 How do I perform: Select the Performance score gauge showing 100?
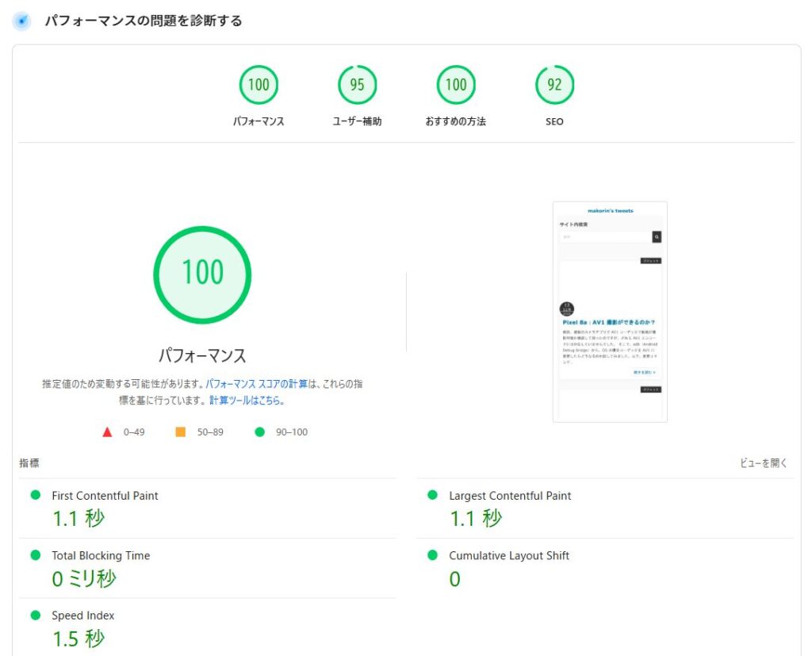coord(259,85)
